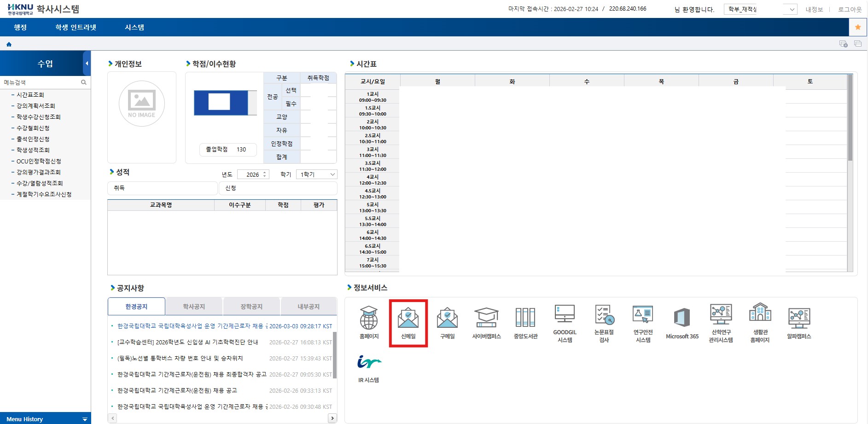Image resolution: width=868 pixels, height=424 pixels.
Task: Launch the 사이버캠퍼스 service icon
Action: (x=486, y=322)
